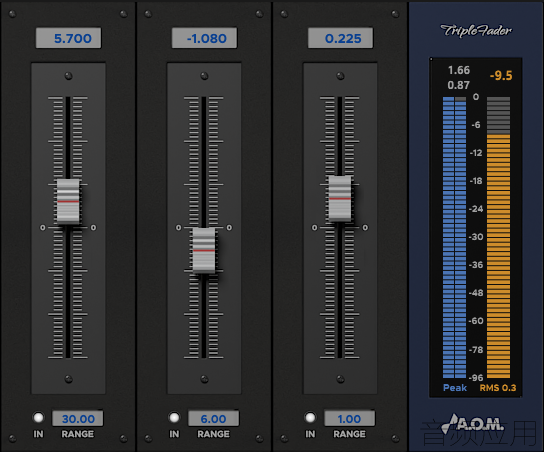Click the -9.5 RMS readout
Image resolution: width=544 pixels, height=452 pixels.
(x=501, y=76)
